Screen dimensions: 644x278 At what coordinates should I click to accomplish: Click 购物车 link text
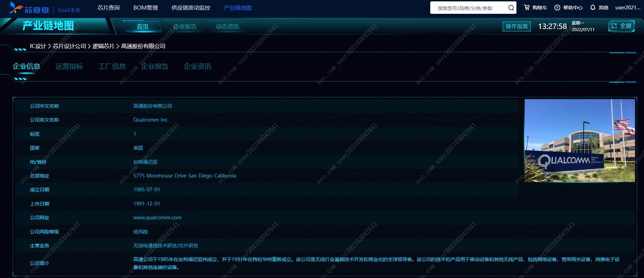pyautogui.click(x=540, y=8)
